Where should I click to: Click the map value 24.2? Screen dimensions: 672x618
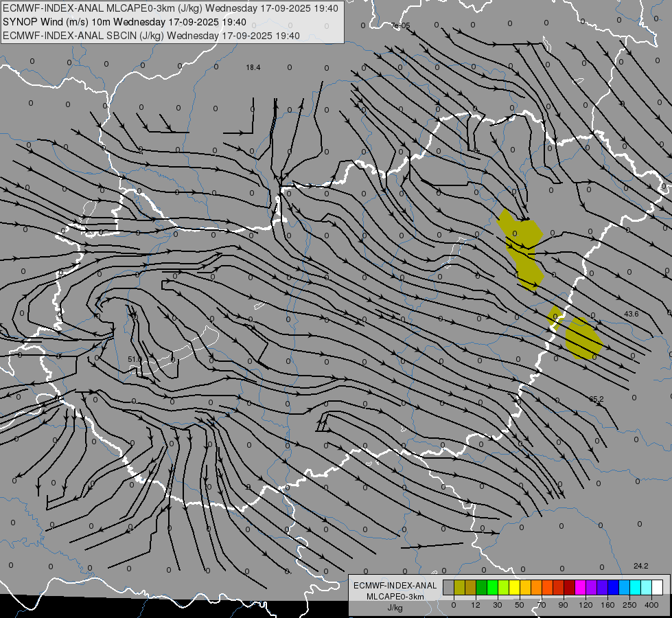640,566
